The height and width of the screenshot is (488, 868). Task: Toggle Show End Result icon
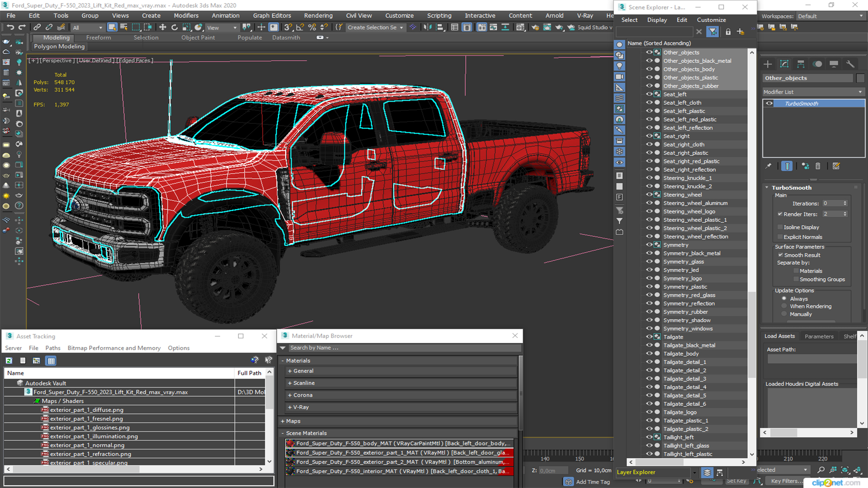pyautogui.click(x=787, y=166)
